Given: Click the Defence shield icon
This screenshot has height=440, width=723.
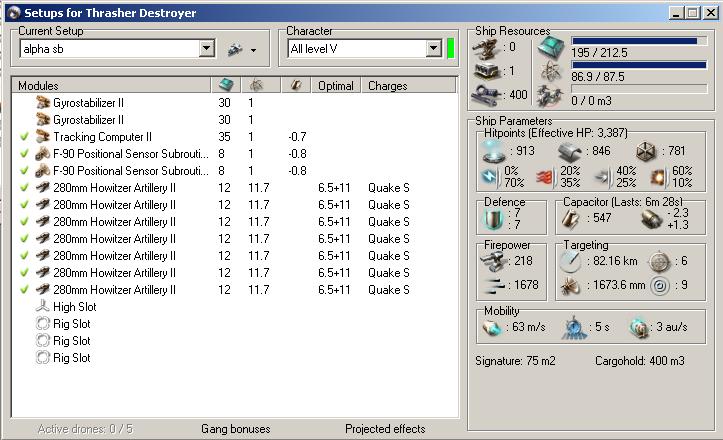Looking at the screenshot, I should tap(493, 219).
